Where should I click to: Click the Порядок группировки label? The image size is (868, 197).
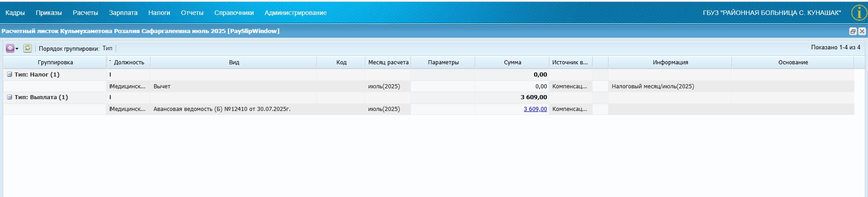69,48
